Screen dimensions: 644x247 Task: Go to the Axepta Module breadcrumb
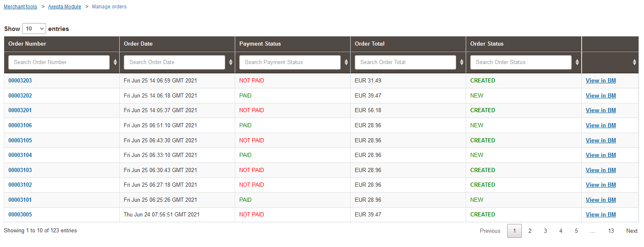pyautogui.click(x=64, y=7)
